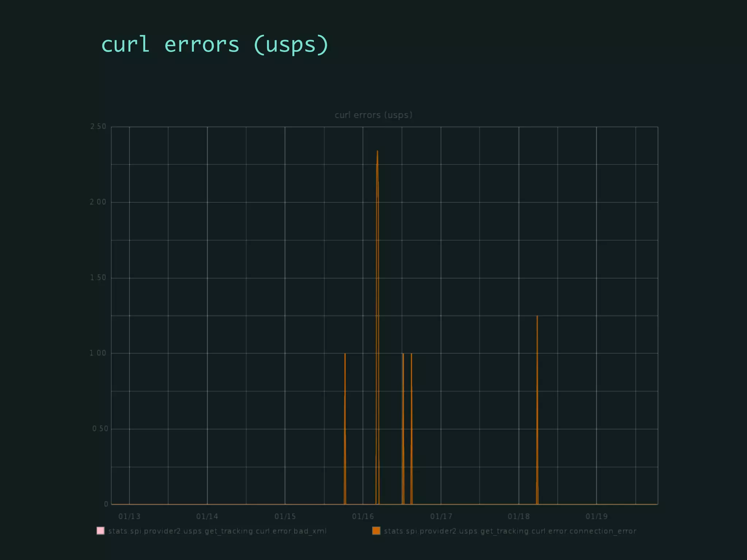Image resolution: width=747 pixels, height=560 pixels.
Task: Click the 01/15 date label
Action: pos(285,516)
